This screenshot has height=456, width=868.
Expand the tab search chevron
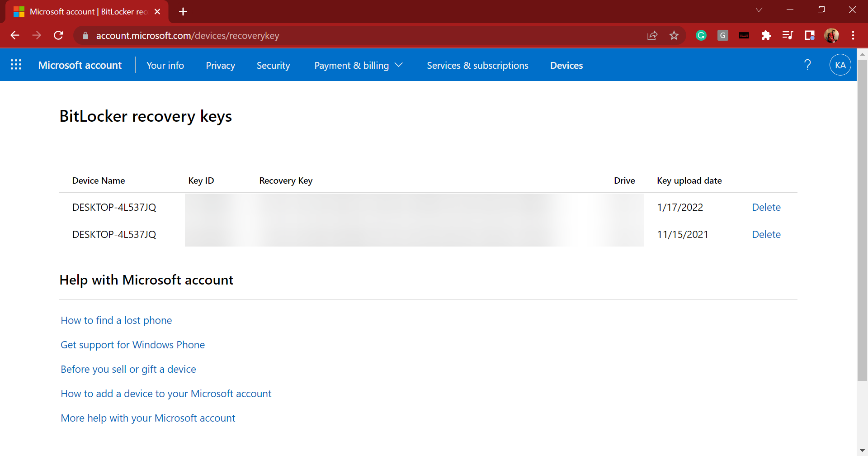[759, 10]
